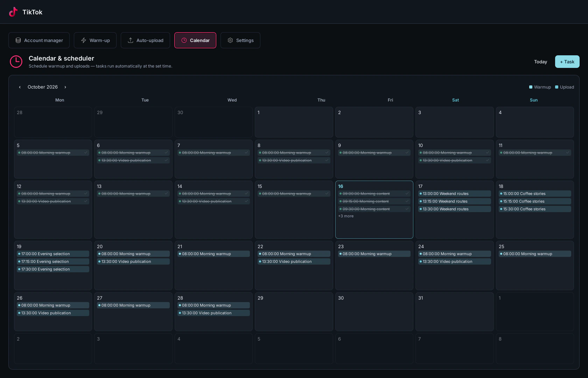588x378 pixels.
Task: Open 09:30:00 Morning content task
Action: [x=374, y=209]
